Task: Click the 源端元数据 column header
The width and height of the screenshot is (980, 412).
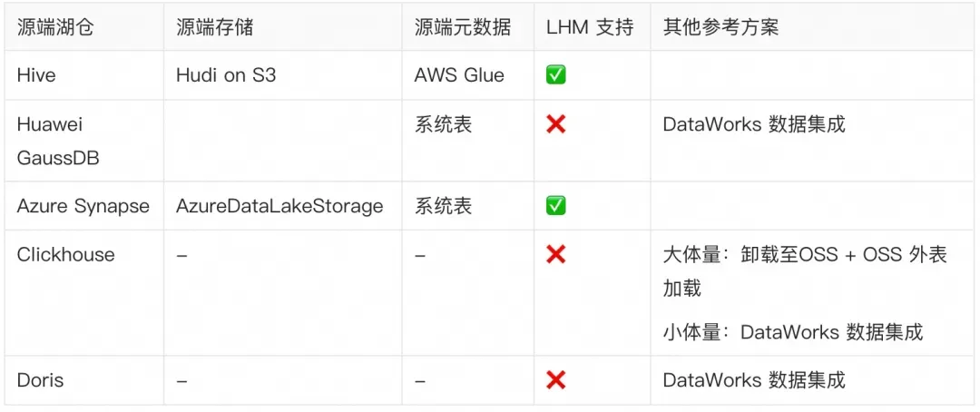Action: click(463, 27)
